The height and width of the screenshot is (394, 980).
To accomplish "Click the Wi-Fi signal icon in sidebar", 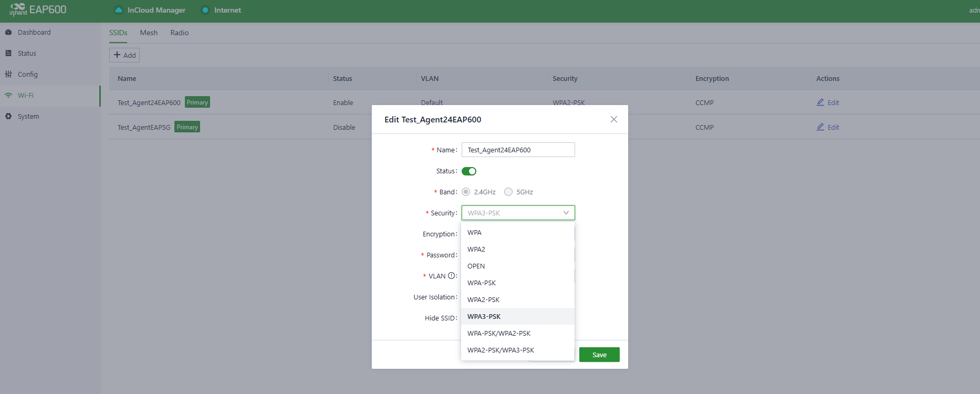I will (x=8, y=95).
